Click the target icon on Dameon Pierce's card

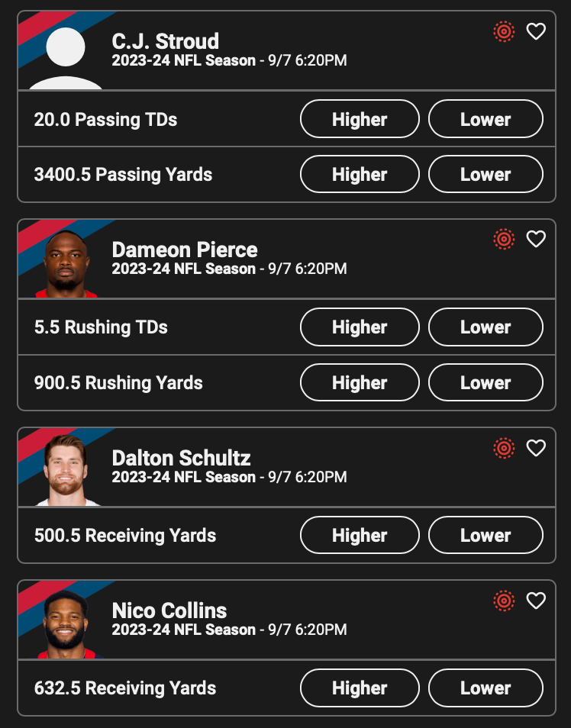(504, 240)
